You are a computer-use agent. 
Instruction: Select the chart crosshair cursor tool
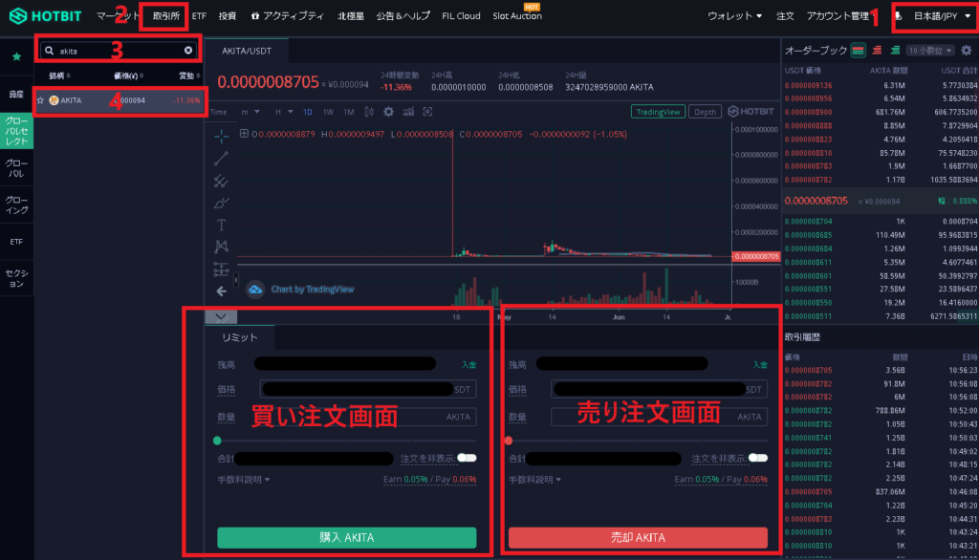point(221,136)
